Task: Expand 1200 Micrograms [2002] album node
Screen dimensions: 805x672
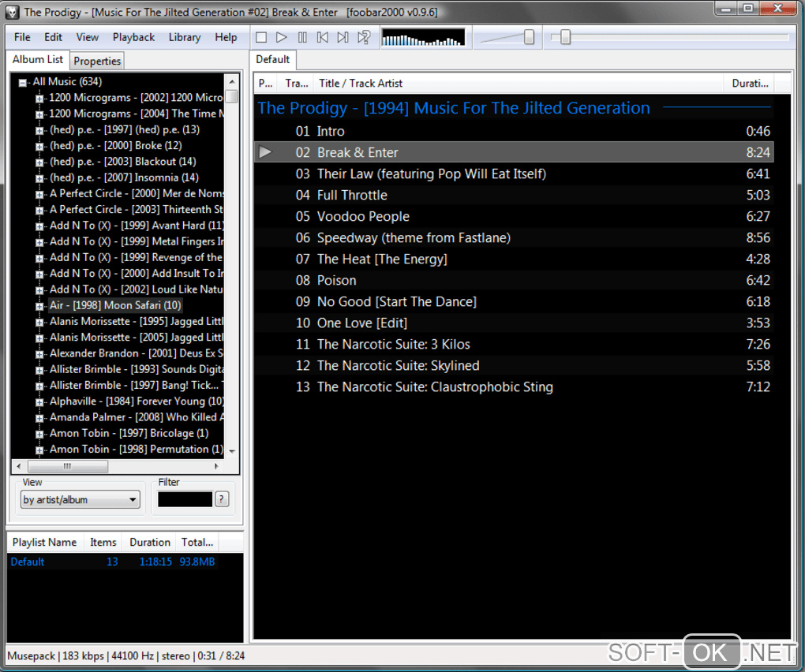Action: pos(39,98)
